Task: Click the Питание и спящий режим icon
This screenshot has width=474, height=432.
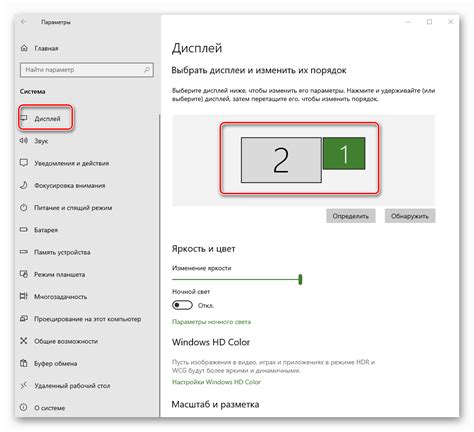Action: point(24,207)
